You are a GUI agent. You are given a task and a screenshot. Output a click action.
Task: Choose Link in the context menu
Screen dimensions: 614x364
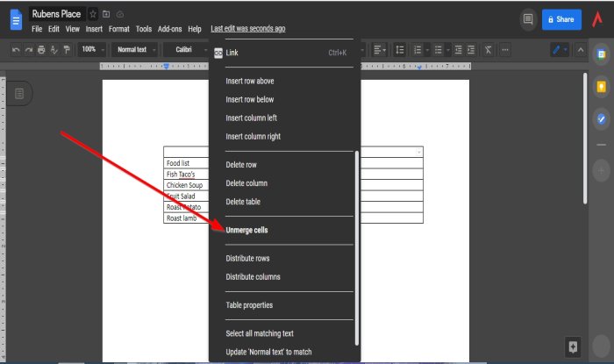285,53
